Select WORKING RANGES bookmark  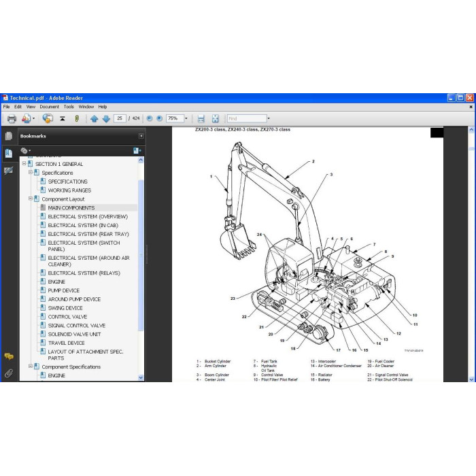(69, 190)
